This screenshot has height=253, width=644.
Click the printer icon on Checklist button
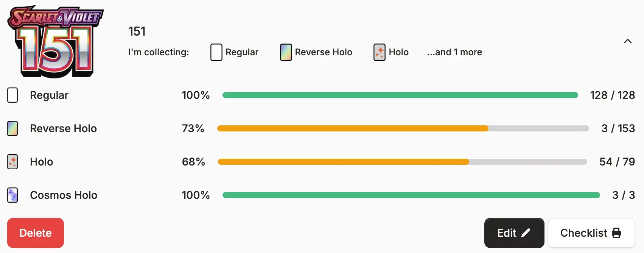click(x=616, y=233)
